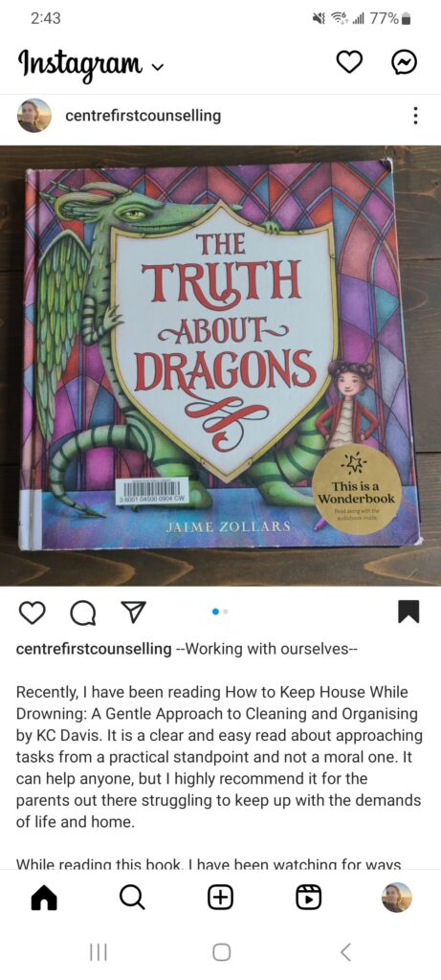Select the second carousel page dot
This screenshot has width=441, height=980.
(226, 612)
